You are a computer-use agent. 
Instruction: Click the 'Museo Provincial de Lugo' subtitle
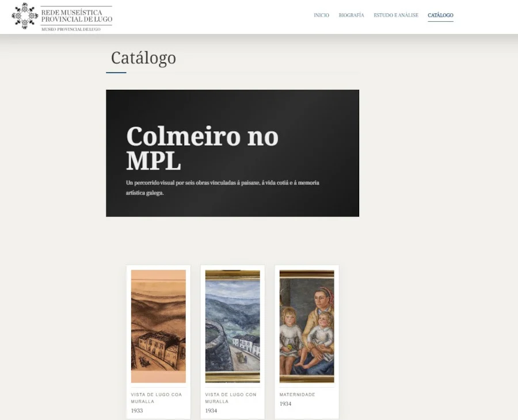tap(70, 29)
